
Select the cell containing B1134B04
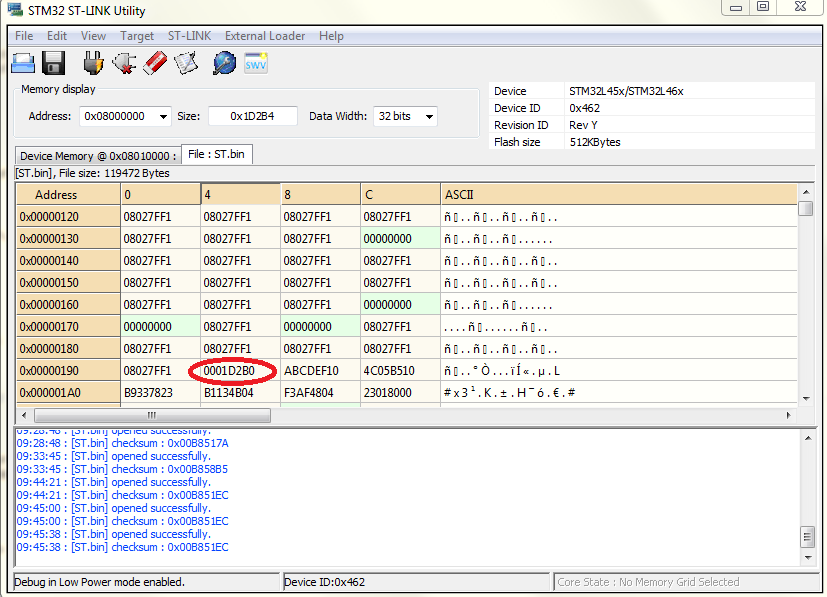pyautogui.click(x=241, y=393)
